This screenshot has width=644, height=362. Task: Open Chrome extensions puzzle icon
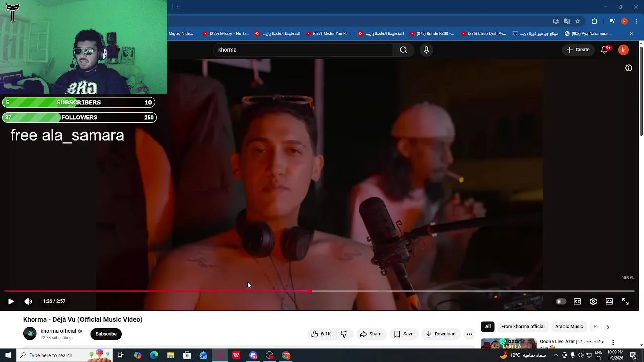point(594,21)
